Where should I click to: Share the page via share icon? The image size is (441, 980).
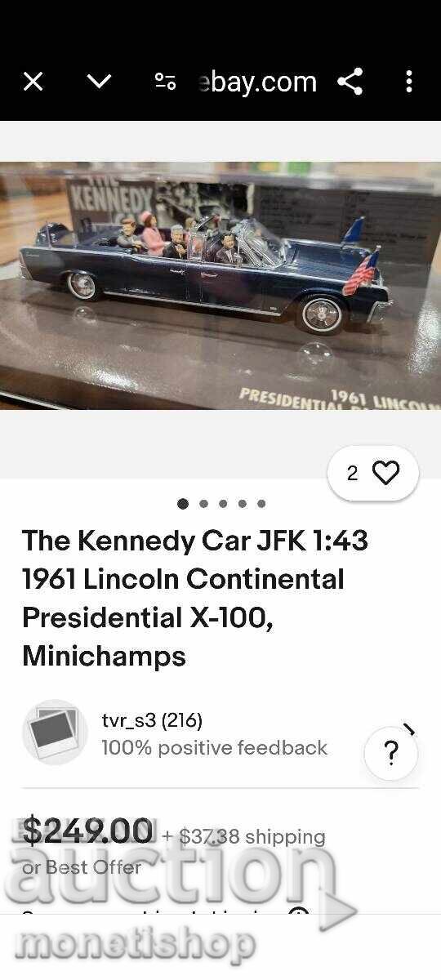(350, 82)
